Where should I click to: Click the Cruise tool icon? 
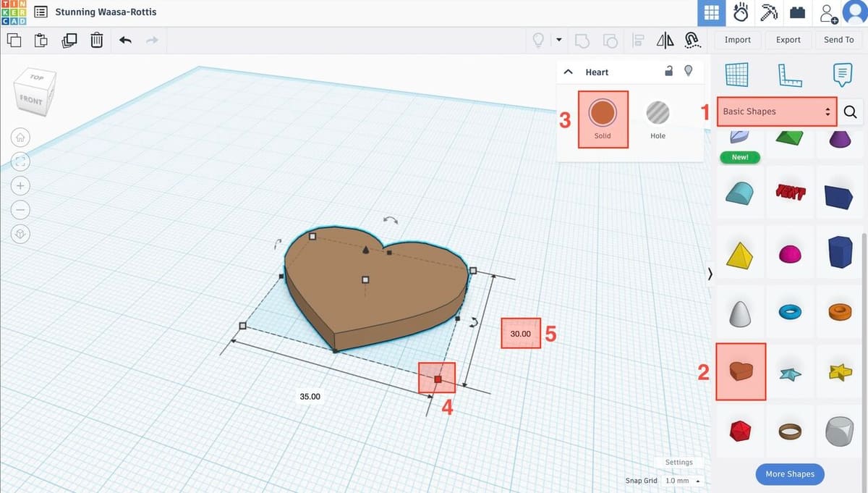[x=693, y=41]
